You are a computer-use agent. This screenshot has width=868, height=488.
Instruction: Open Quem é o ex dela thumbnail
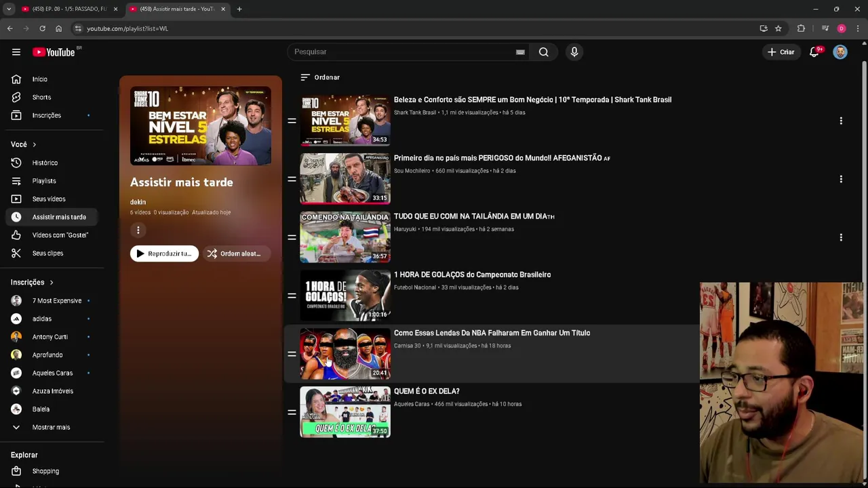click(345, 412)
